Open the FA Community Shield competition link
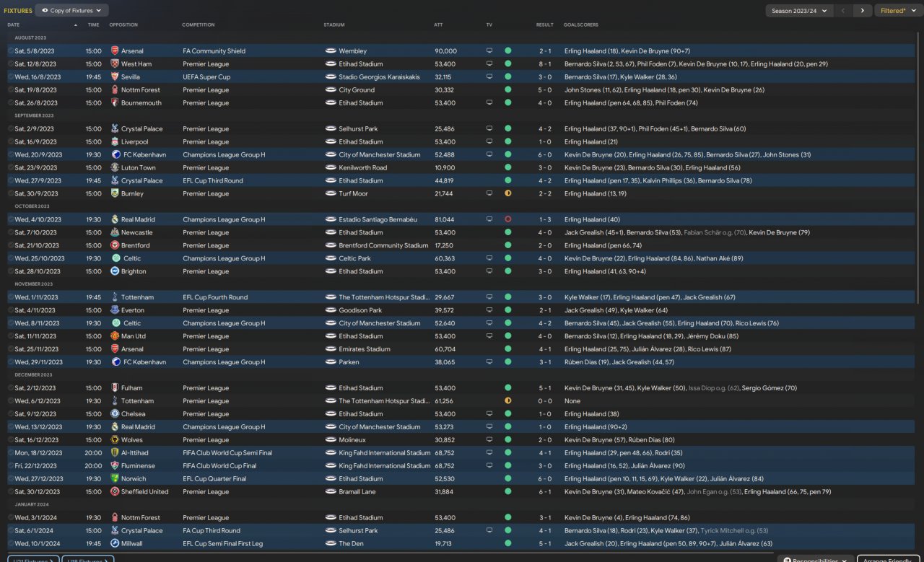 pyautogui.click(x=214, y=51)
